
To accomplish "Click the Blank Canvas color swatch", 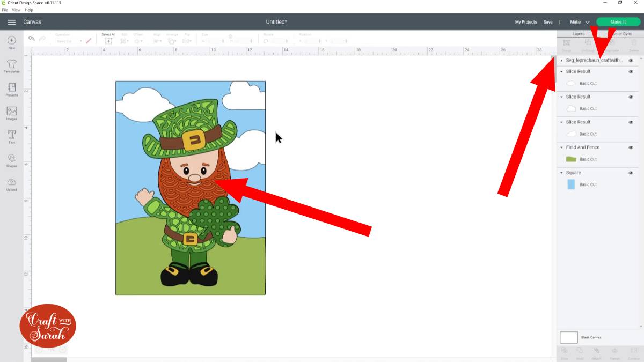I will (570, 337).
